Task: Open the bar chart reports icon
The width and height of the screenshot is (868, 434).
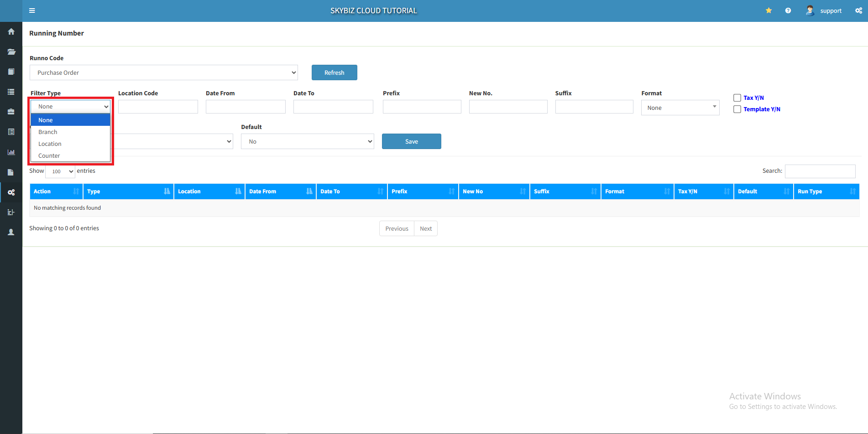Action: (x=11, y=152)
